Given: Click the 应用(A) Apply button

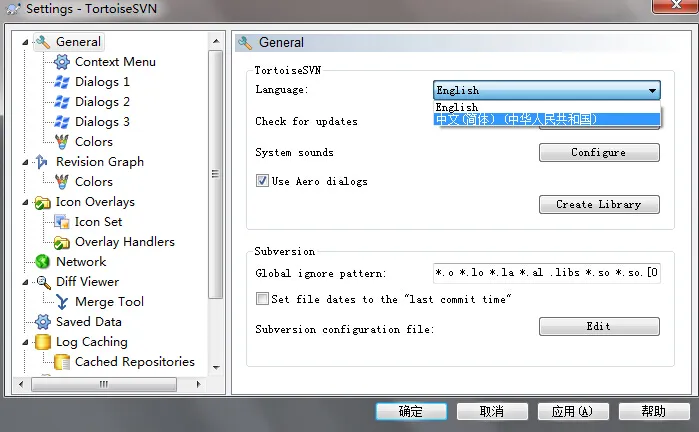Looking at the screenshot, I should pos(573,411).
